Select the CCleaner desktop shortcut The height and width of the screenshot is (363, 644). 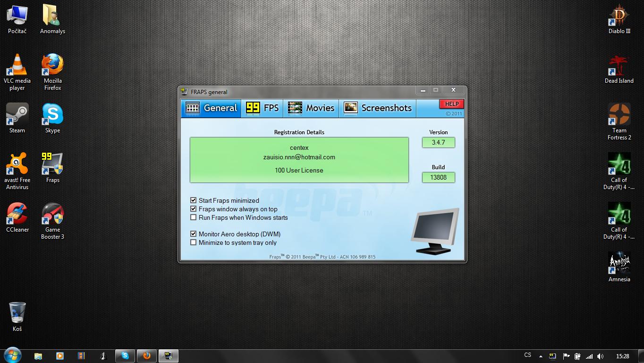(17, 217)
